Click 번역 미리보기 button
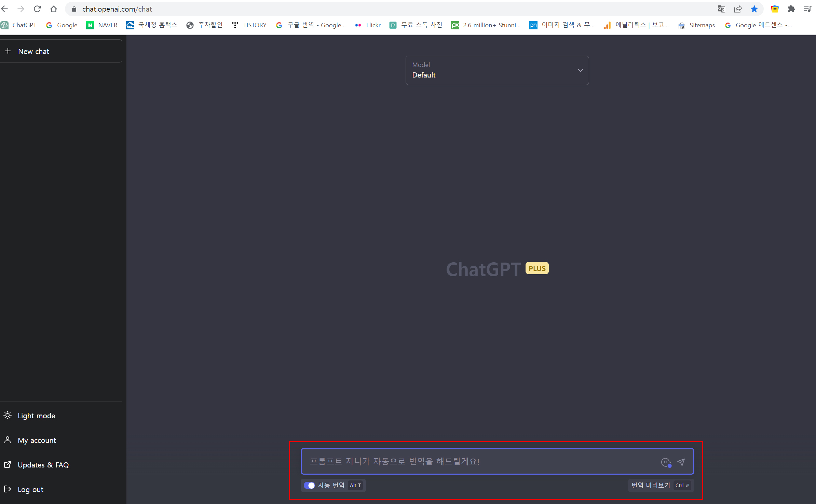Viewport: 816px width, 504px height. coord(661,485)
